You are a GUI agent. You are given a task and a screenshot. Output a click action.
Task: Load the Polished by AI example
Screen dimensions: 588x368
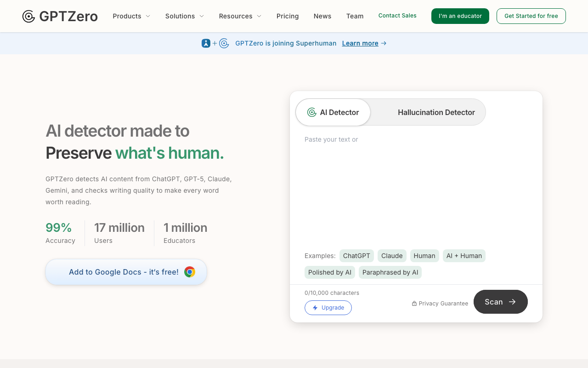330,272
